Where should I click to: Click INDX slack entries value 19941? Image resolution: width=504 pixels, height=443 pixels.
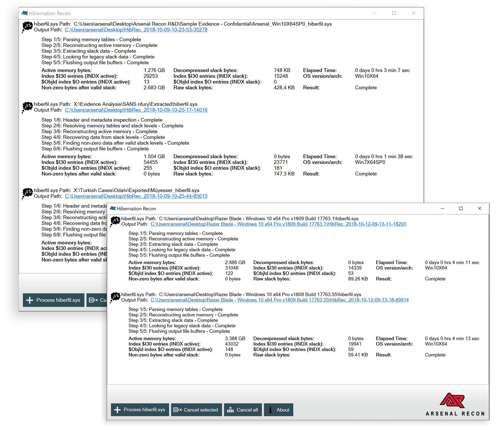click(355, 344)
